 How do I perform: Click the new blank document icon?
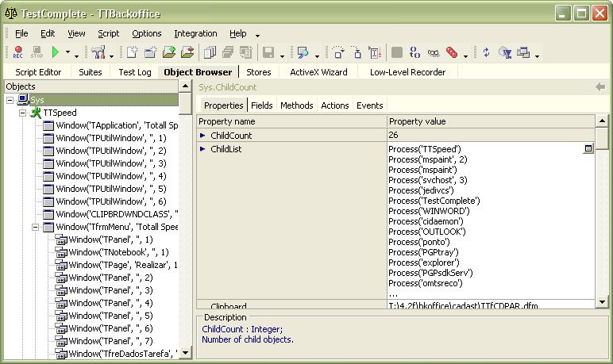point(132,52)
